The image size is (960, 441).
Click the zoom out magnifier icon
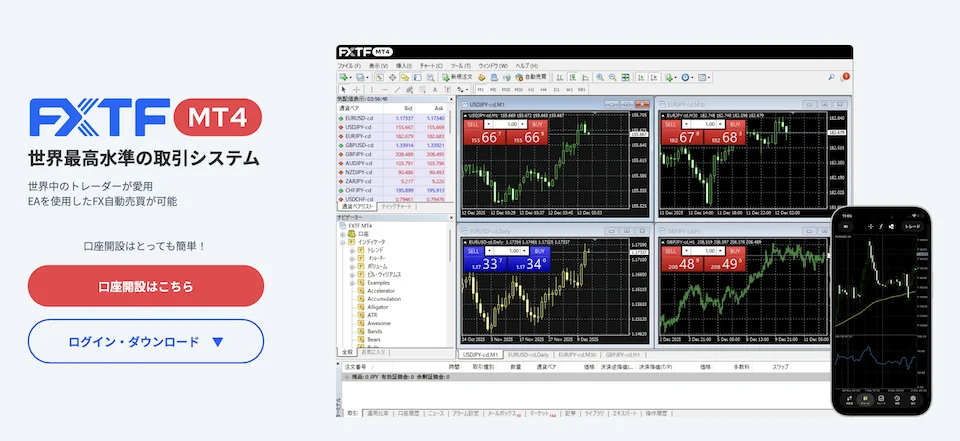(x=611, y=77)
